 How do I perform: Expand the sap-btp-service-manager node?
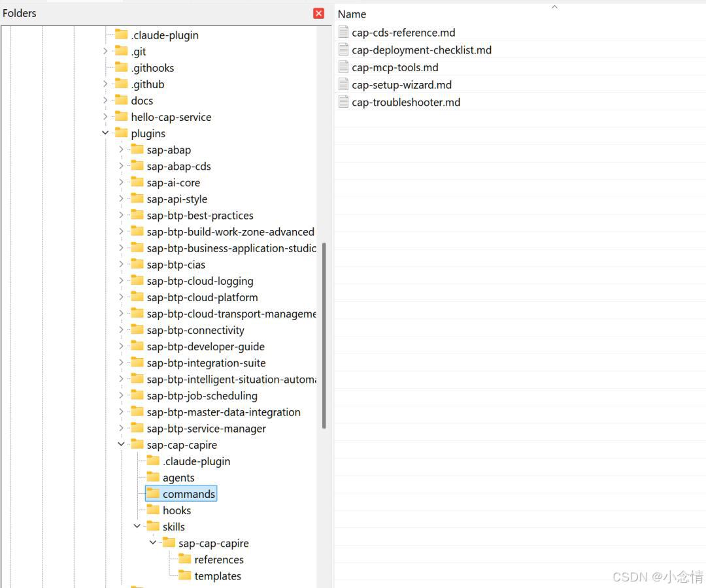point(121,428)
